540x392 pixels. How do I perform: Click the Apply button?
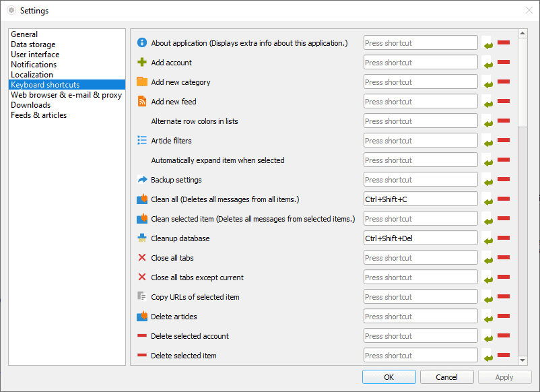click(504, 377)
